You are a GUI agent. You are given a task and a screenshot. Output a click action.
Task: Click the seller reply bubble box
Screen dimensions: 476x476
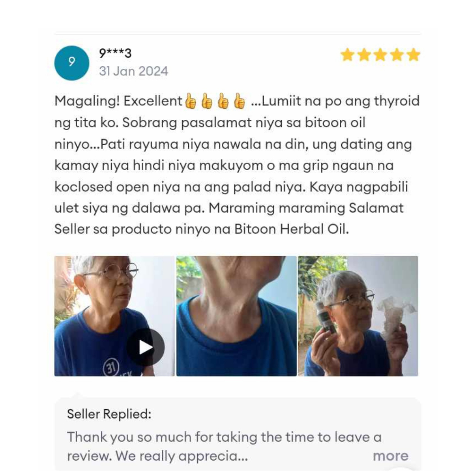(x=238, y=434)
